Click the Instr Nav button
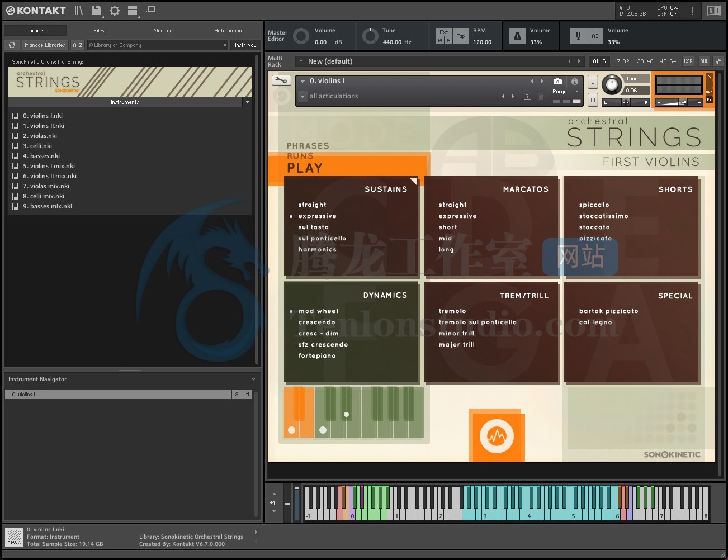The width and height of the screenshot is (728, 560). point(245,45)
